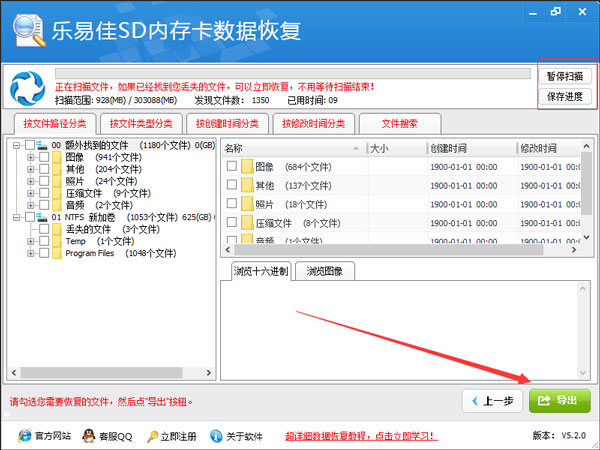Click the drive icon of 00 额外找到的文件
Image resolution: width=600 pixels, height=450 pixels.
[x=42, y=145]
